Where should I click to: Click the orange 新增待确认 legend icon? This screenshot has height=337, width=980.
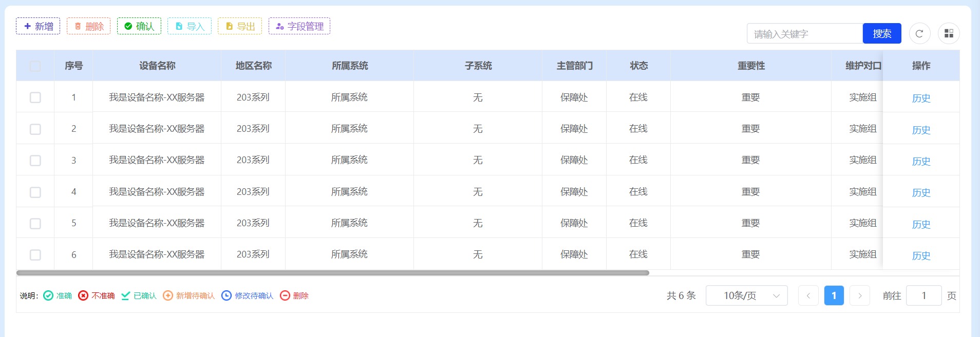coord(168,295)
